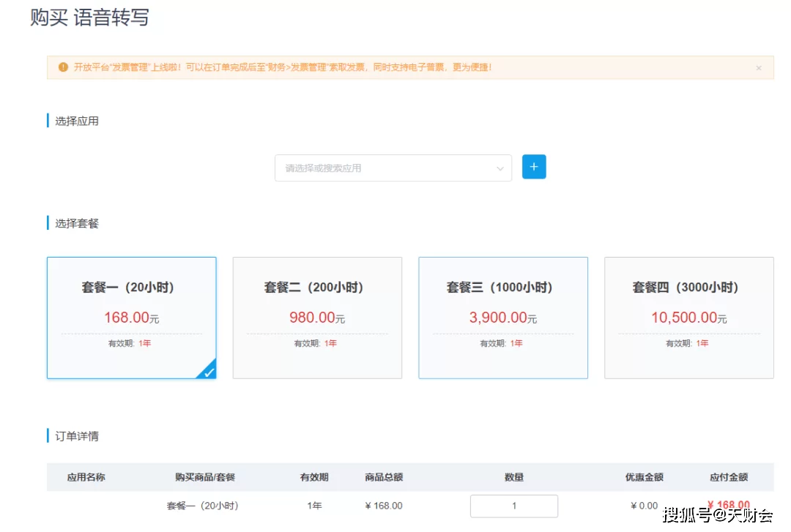The height and width of the screenshot is (532, 791).
Task: Click the 应付金额 column header
Action: point(729,477)
